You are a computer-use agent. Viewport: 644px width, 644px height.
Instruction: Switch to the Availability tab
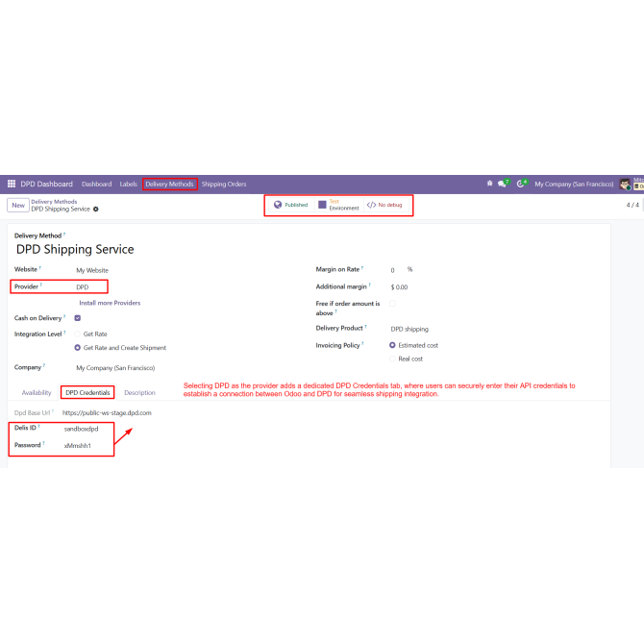pyautogui.click(x=37, y=392)
